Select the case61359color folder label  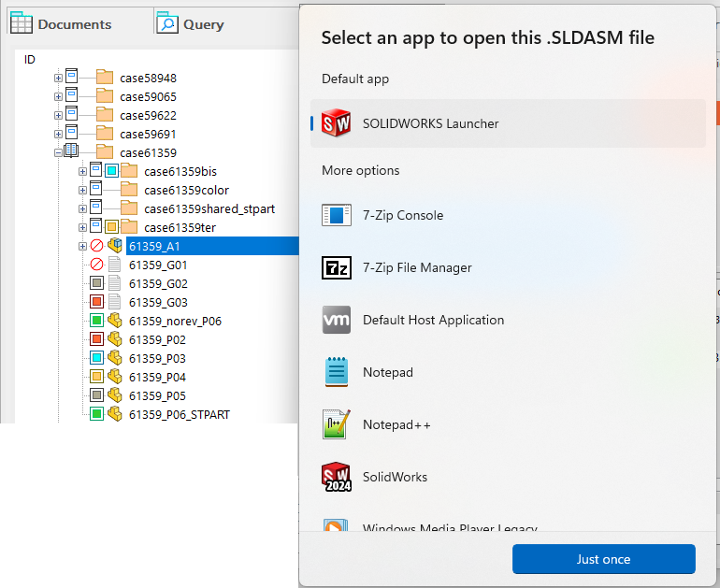pyautogui.click(x=186, y=190)
